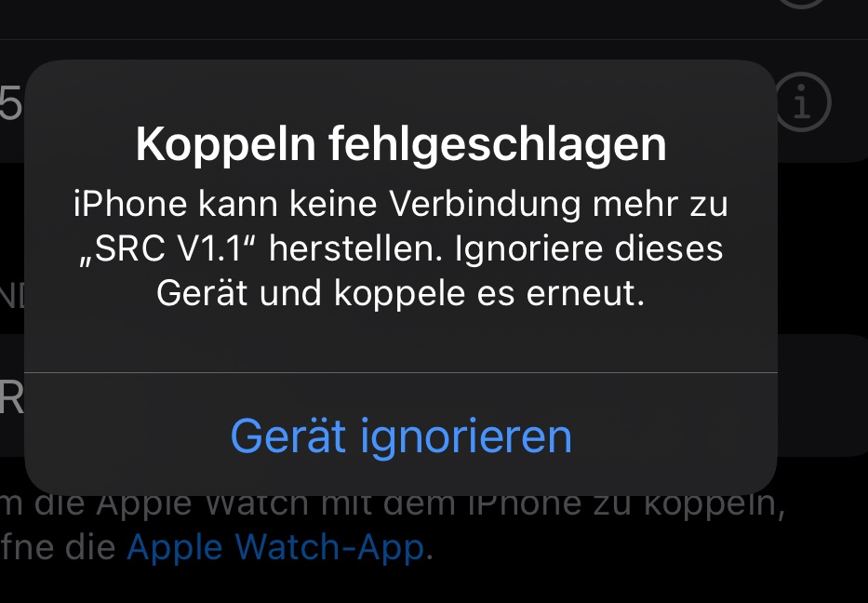Click the word fehlgeschlagen in the title
This screenshot has height=603, width=868.
(497, 145)
